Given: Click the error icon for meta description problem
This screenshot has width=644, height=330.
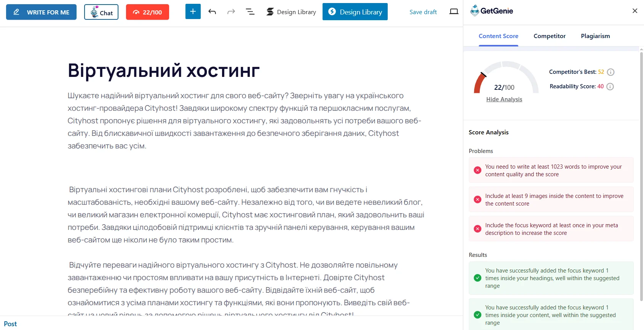Looking at the screenshot, I should 478,229.
